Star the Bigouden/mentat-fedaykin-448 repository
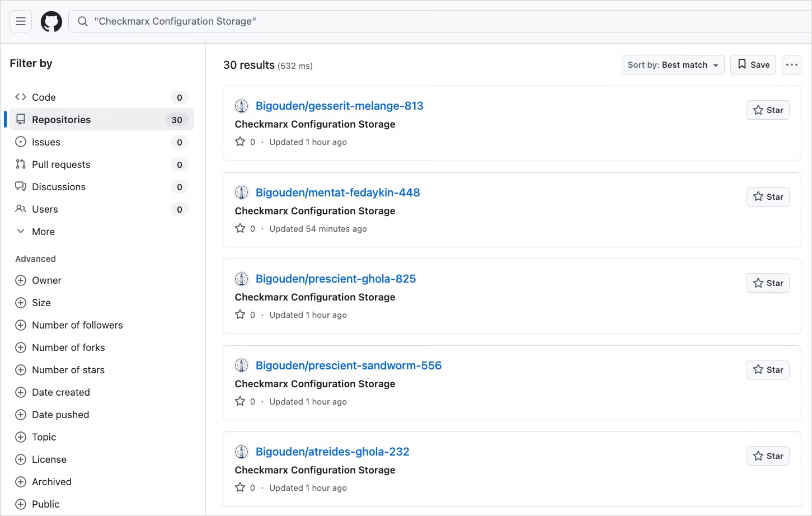 pos(767,196)
